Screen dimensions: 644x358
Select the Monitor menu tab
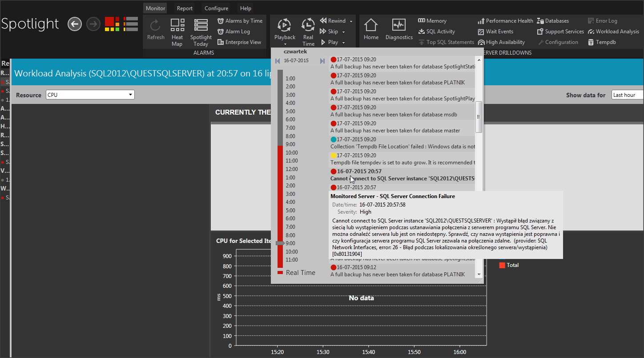tap(155, 8)
